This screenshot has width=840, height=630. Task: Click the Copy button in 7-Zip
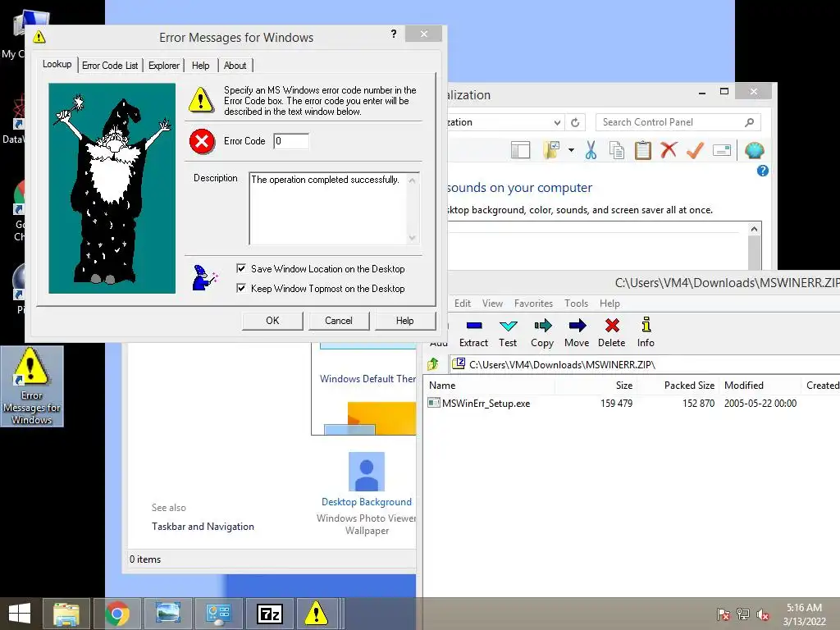[542, 333]
